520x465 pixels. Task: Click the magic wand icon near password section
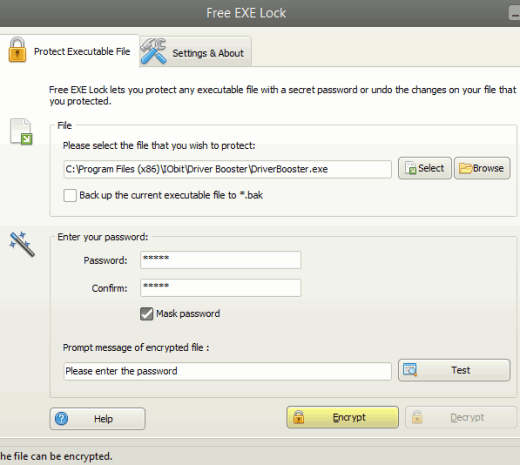[22, 244]
